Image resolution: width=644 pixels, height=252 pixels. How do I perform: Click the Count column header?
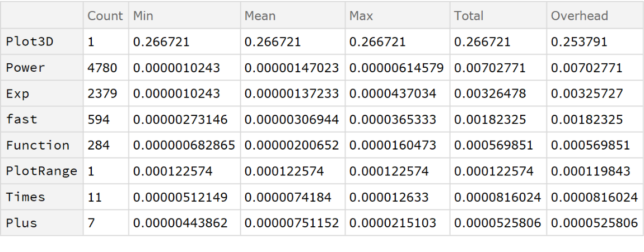tap(105, 16)
